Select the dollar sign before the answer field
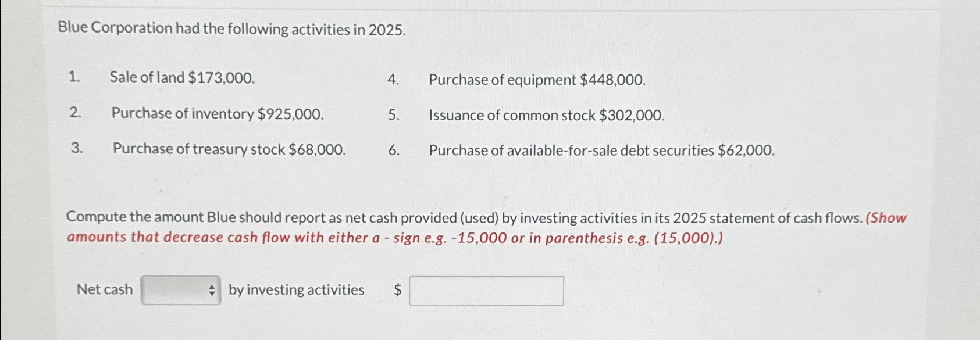 click(x=398, y=289)
